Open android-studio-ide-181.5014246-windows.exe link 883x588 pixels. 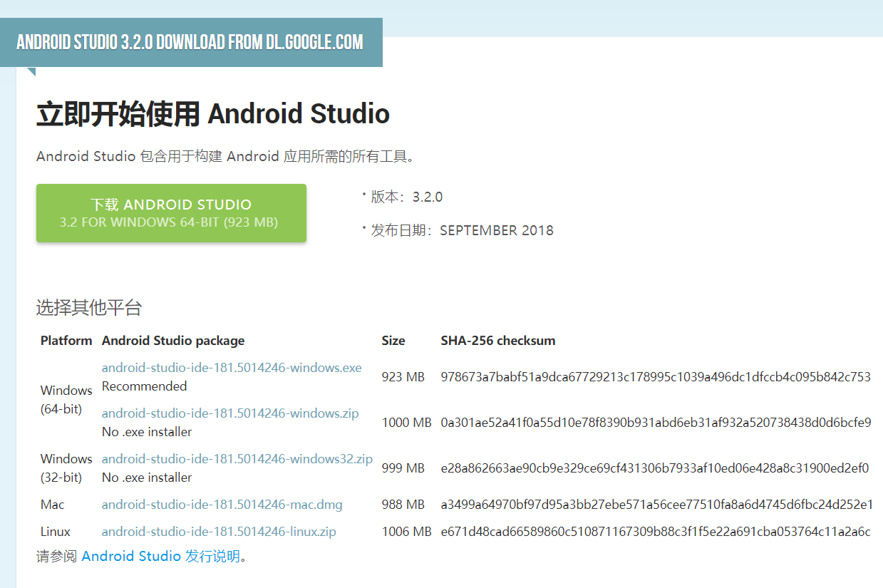point(232,368)
